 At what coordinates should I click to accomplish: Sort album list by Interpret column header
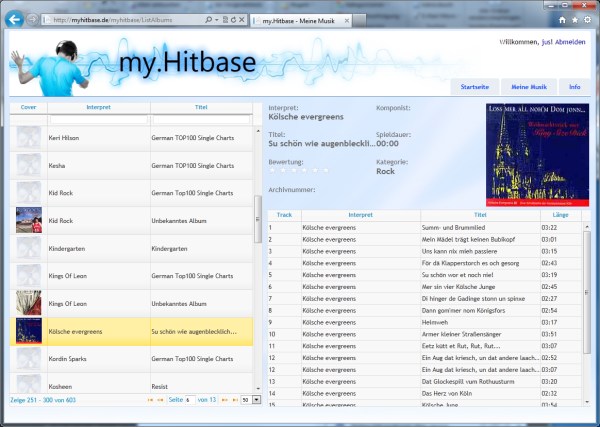click(98, 108)
